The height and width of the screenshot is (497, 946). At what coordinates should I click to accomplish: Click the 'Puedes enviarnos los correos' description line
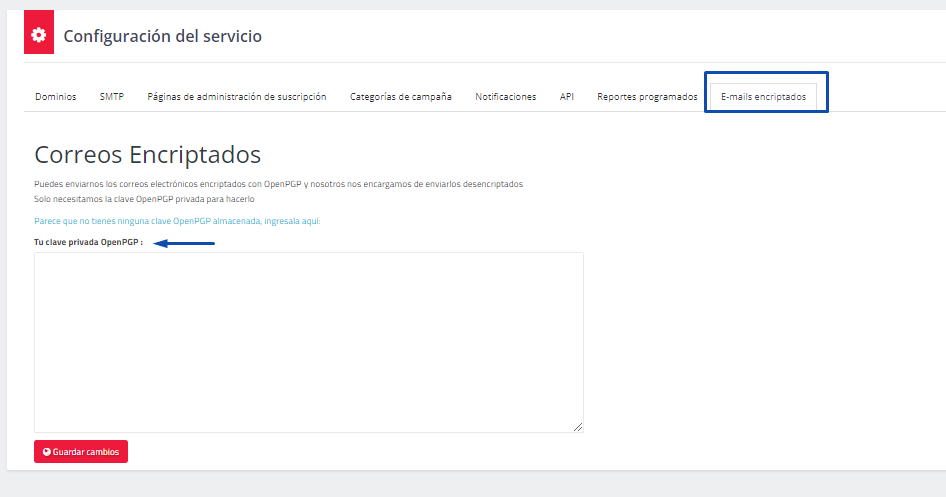click(278, 184)
